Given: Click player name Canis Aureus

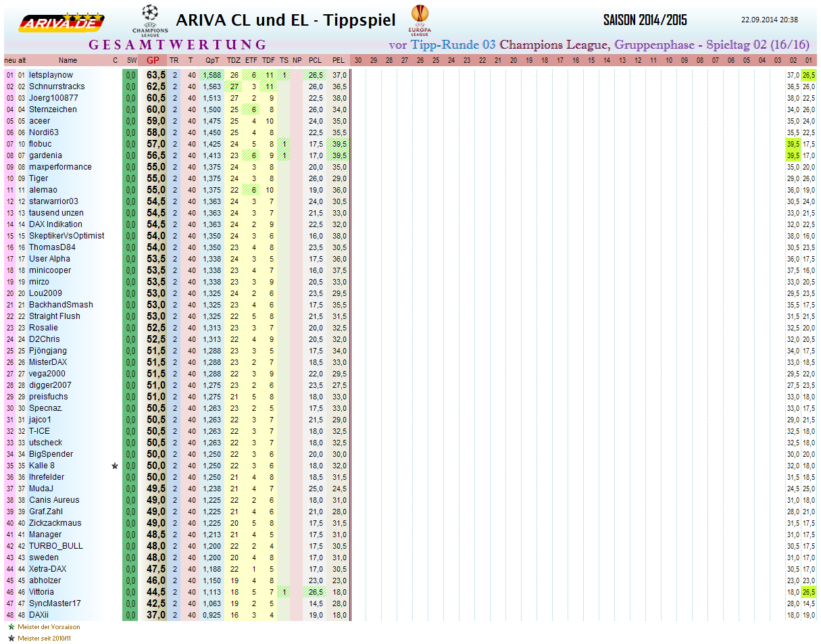Looking at the screenshot, I should [x=54, y=500].
